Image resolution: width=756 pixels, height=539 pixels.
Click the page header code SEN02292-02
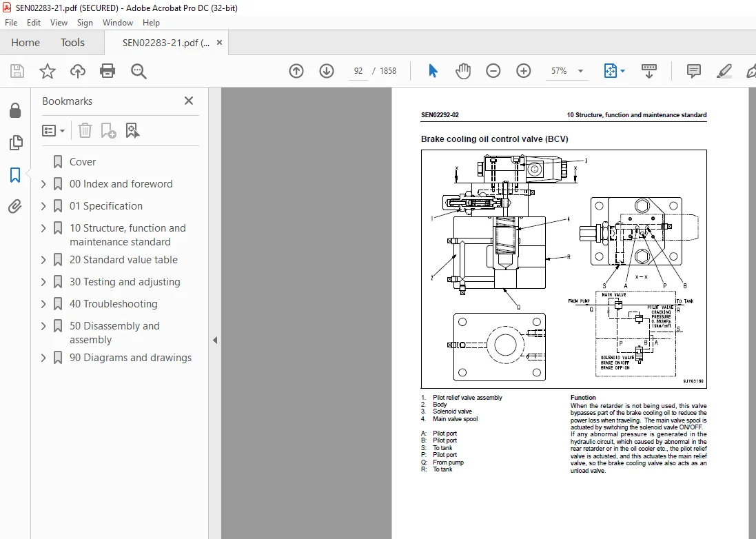point(440,115)
